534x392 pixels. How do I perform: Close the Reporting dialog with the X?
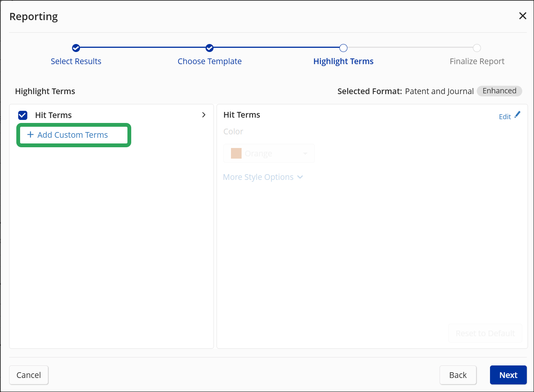click(523, 16)
